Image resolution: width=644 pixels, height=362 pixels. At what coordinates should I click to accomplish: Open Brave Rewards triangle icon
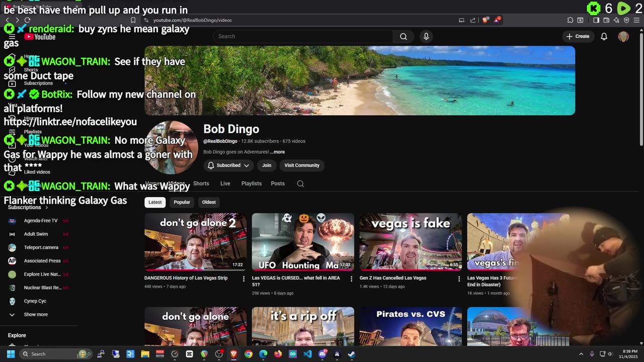point(497,20)
